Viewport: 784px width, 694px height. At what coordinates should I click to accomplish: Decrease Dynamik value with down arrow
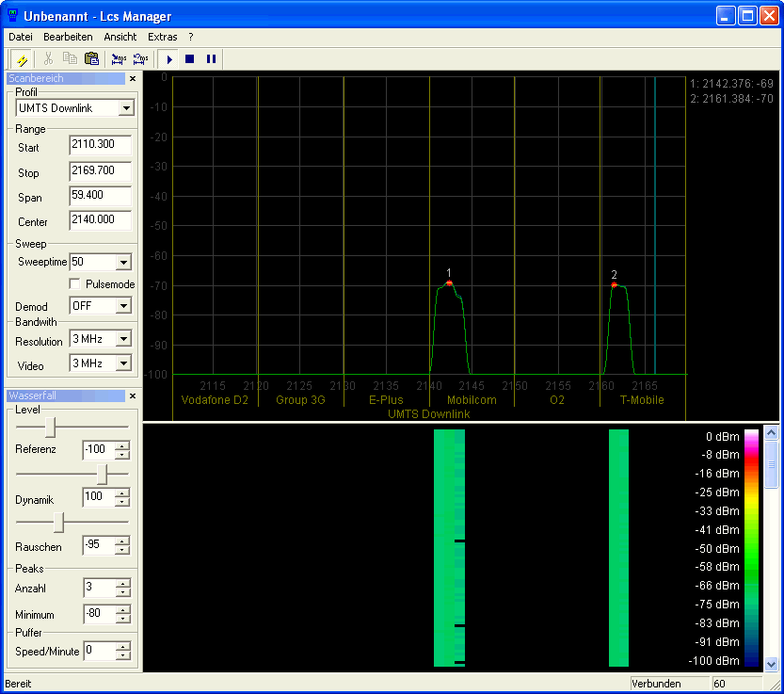pos(122,501)
